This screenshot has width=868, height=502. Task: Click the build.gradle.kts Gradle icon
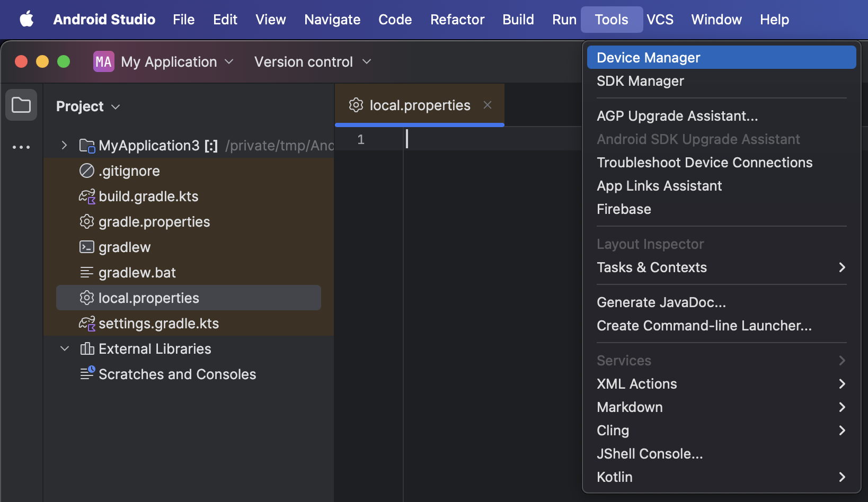point(87,196)
